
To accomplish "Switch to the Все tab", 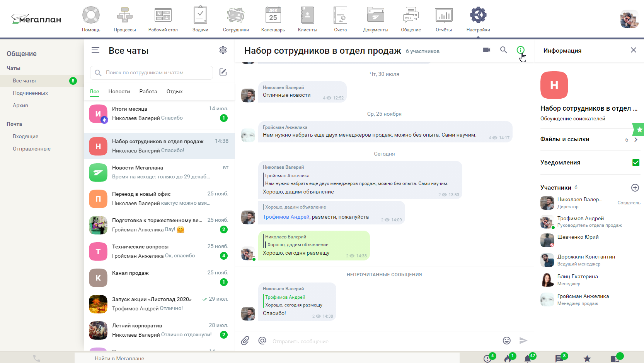I will 95,92.
